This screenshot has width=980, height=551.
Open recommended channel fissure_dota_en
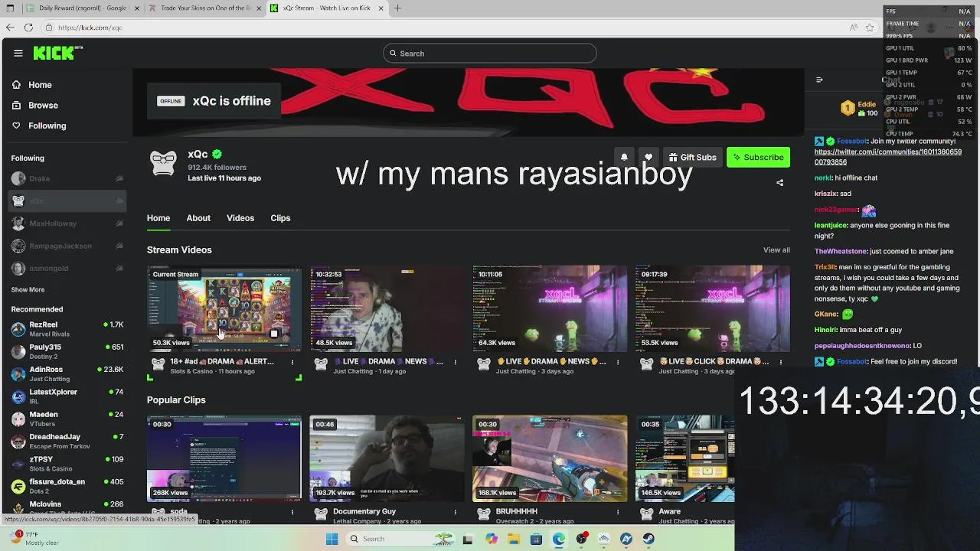click(x=67, y=486)
